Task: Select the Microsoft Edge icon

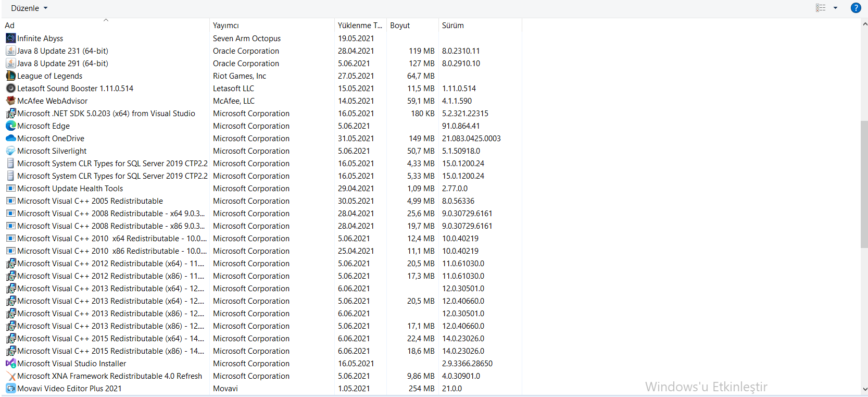Action: pyautogui.click(x=10, y=126)
